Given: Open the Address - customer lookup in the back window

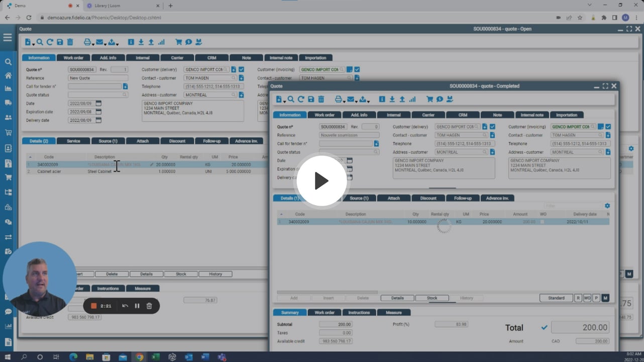Looking at the screenshot, I should [235, 95].
